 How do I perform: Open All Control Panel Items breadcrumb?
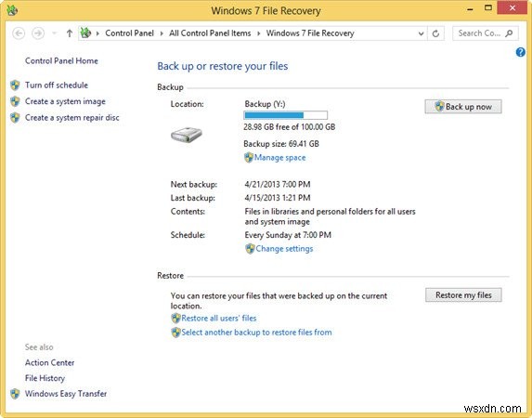coord(210,33)
